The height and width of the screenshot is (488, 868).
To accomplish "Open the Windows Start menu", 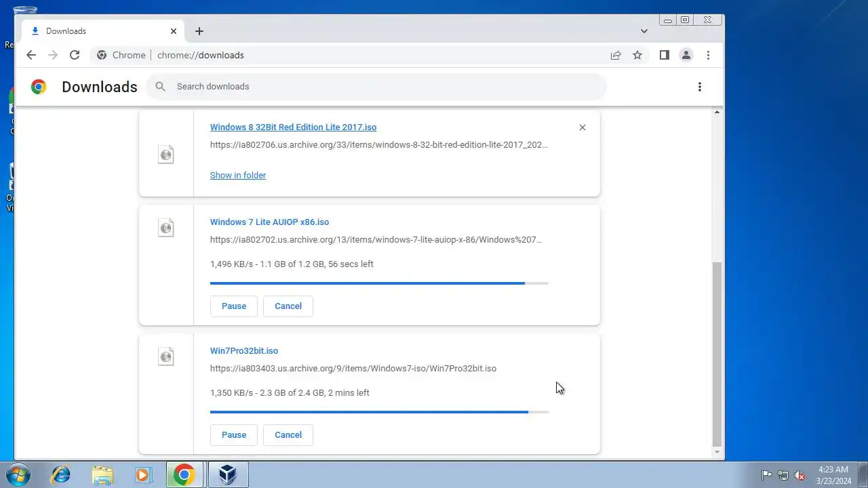I will [x=18, y=474].
